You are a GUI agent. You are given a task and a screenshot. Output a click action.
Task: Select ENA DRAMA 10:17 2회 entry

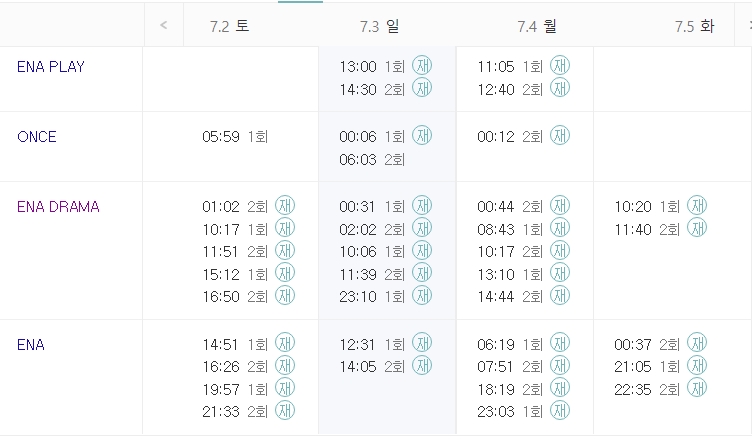pyautogui.click(x=510, y=252)
